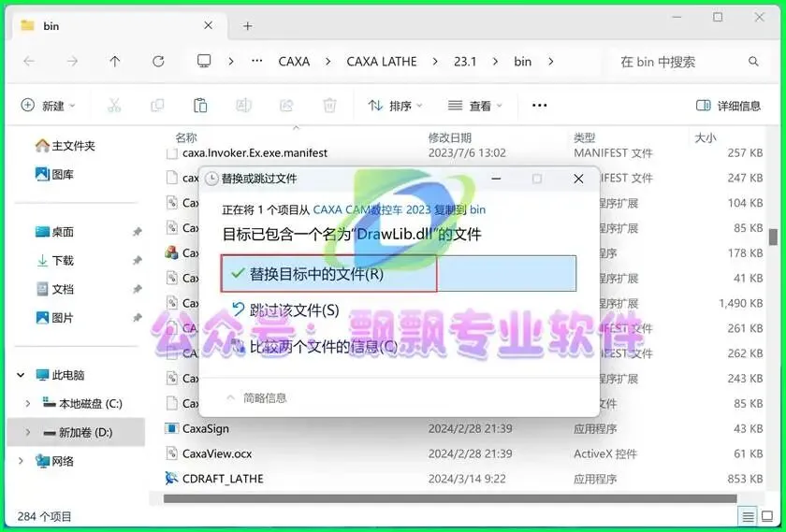
Task: Choose 替换目标中的文件(R)
Action: (399, 274)
